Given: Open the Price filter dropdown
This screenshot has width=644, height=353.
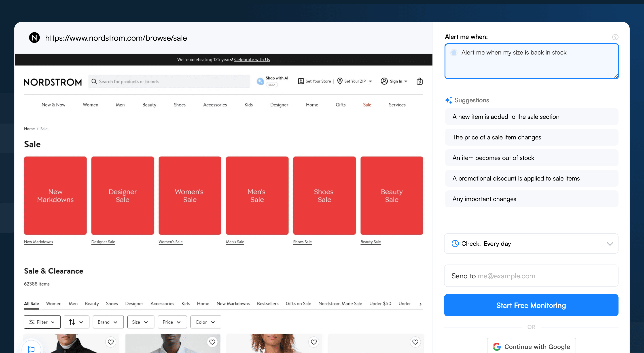Looking at the screenshot, I should [x=172, y=322].
